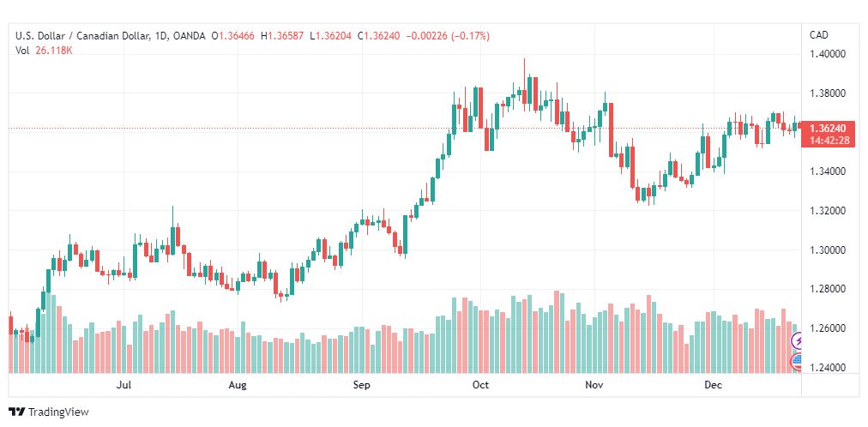
Task: Select the Jul label on time axis
Action: pos(125,384)
